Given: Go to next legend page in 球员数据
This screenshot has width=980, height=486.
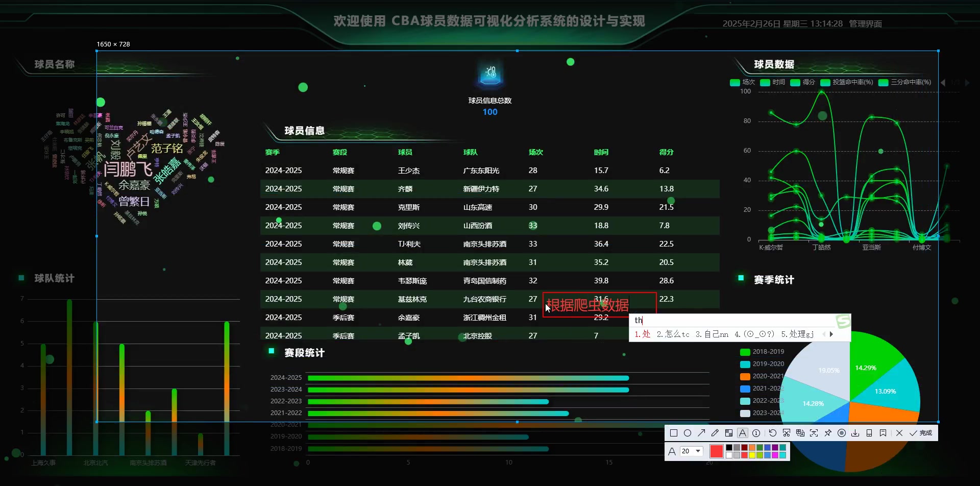Looking at the screenshot, I should coord(967,82).
